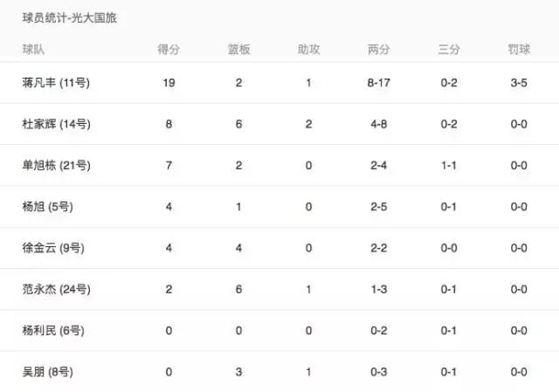Open player 蒋凡丰 (11号)
559x392 pixels.
[x=56, y=83]
